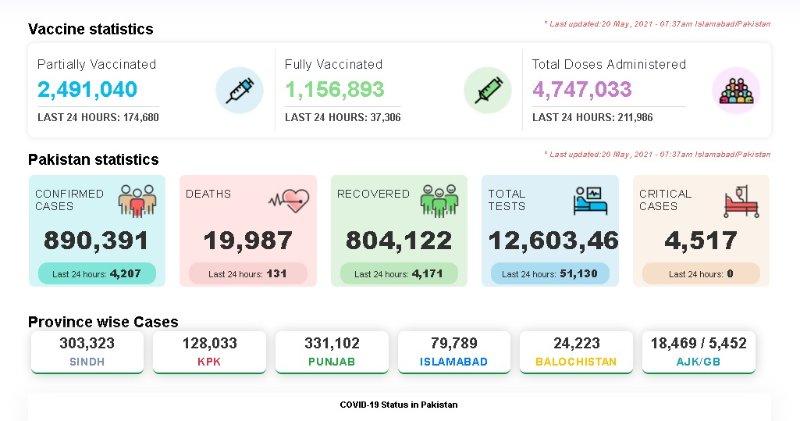Open the Islamabad province card

454,352
